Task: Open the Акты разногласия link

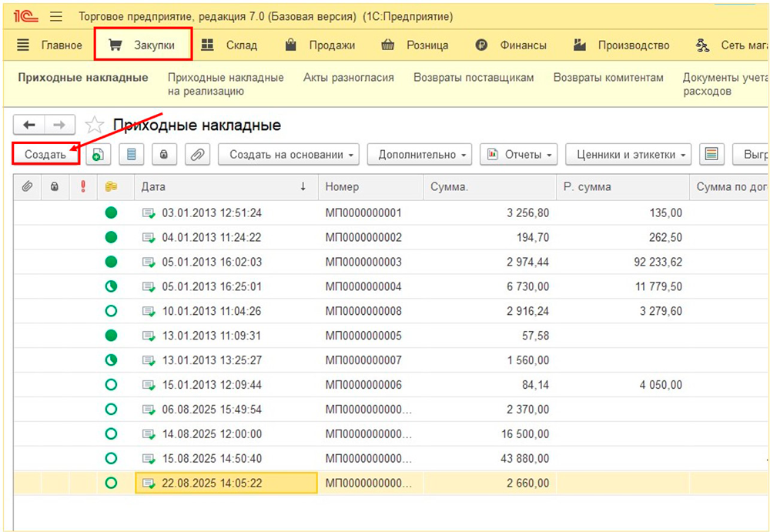Action: [348, 78]
